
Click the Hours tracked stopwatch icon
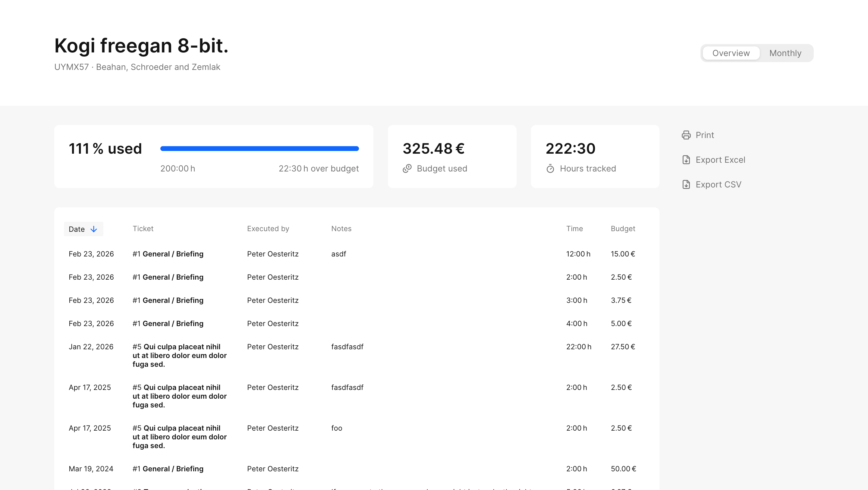click(x=550, y=168)
